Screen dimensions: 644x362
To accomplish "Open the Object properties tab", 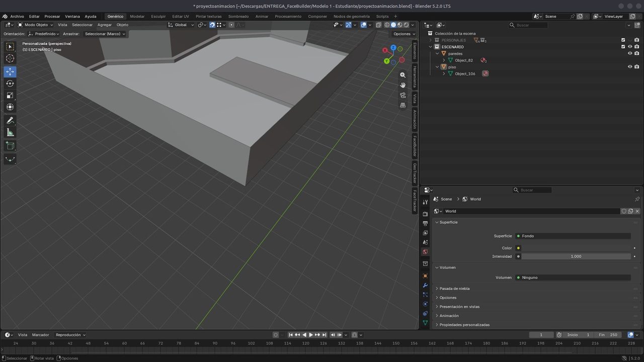I will tap(425, 276).
